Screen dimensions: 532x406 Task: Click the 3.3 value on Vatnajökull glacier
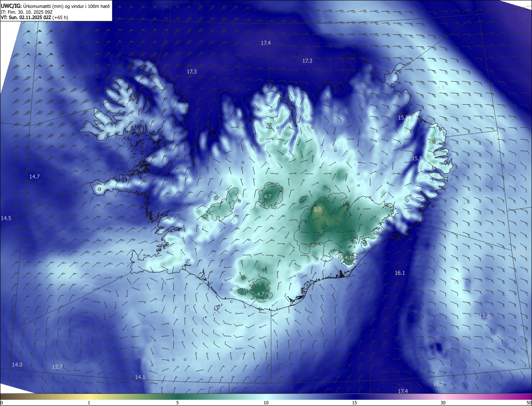pyautogui.click(x=317, y=210)
